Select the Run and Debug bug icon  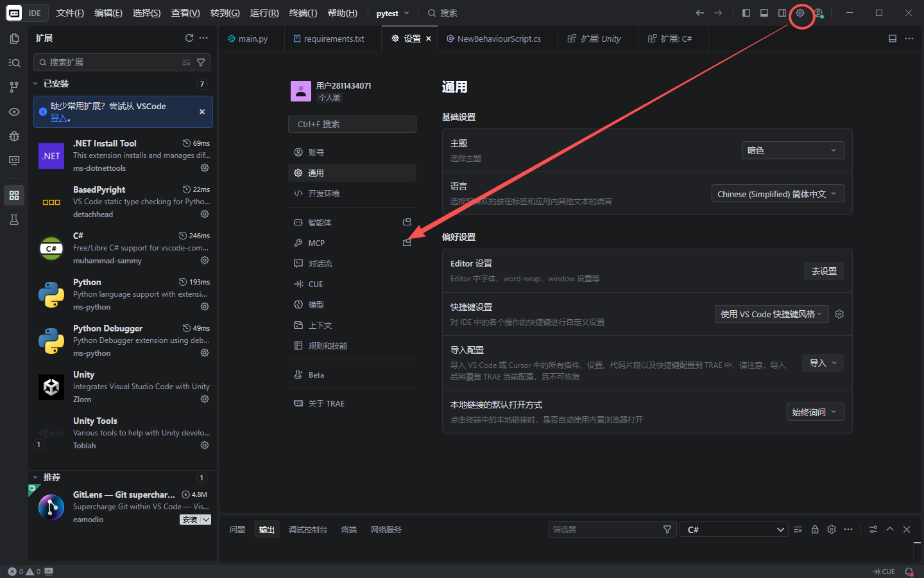[x=14, y=136]
